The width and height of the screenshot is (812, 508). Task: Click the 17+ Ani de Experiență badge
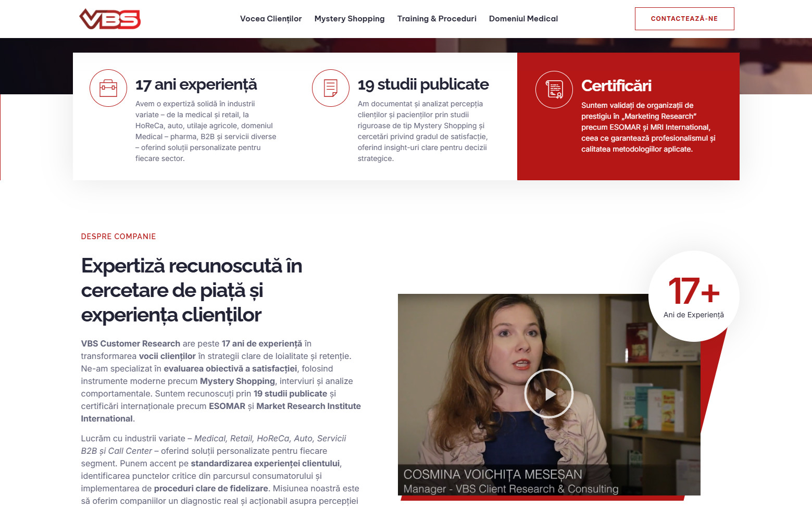693,296
